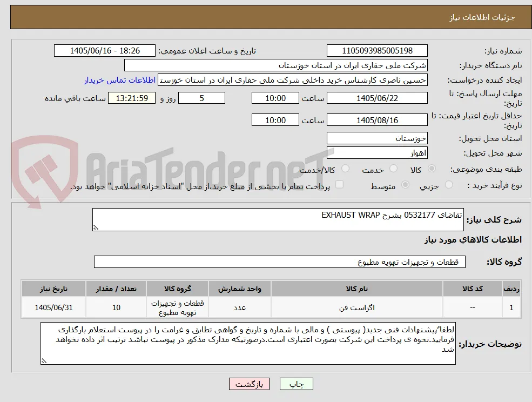The image size is (532, 402).
Task: Click the general description EXHAUST WRAP textarea
Action: click(x=278, y=220)
